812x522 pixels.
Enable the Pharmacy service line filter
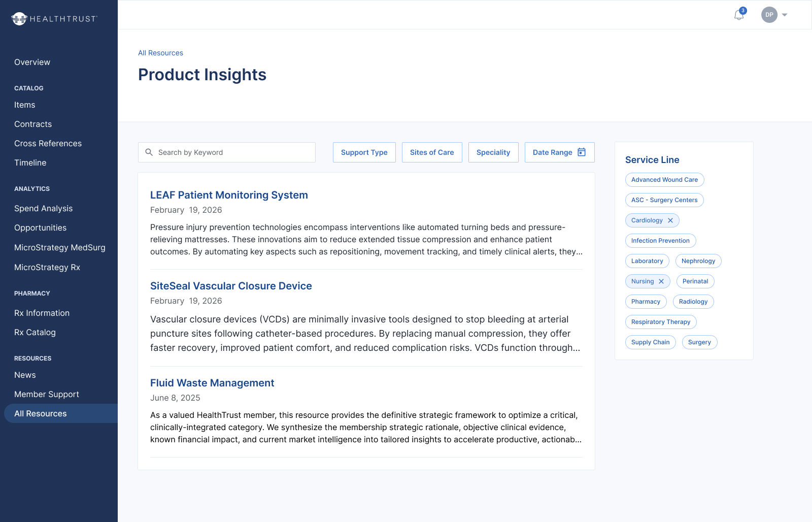point(646,301)
